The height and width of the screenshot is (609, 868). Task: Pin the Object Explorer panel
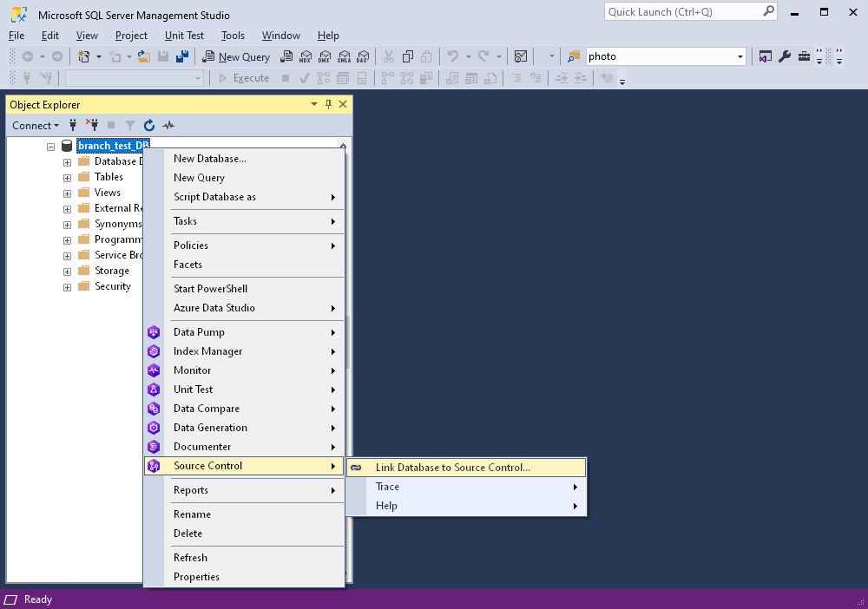[328, 105]
